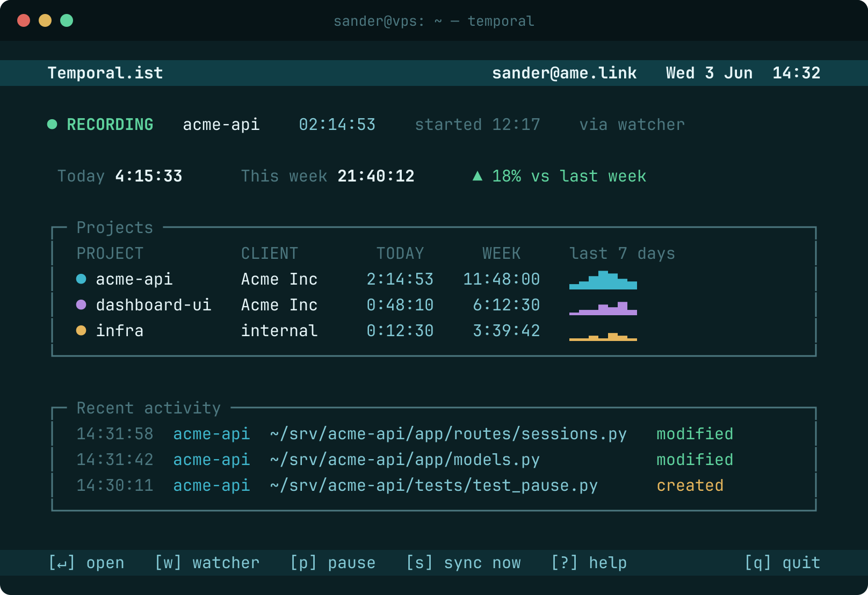Select the [↵] open shortcut
This screenshot has height=595, width=868.
click(x=86, y=563)
